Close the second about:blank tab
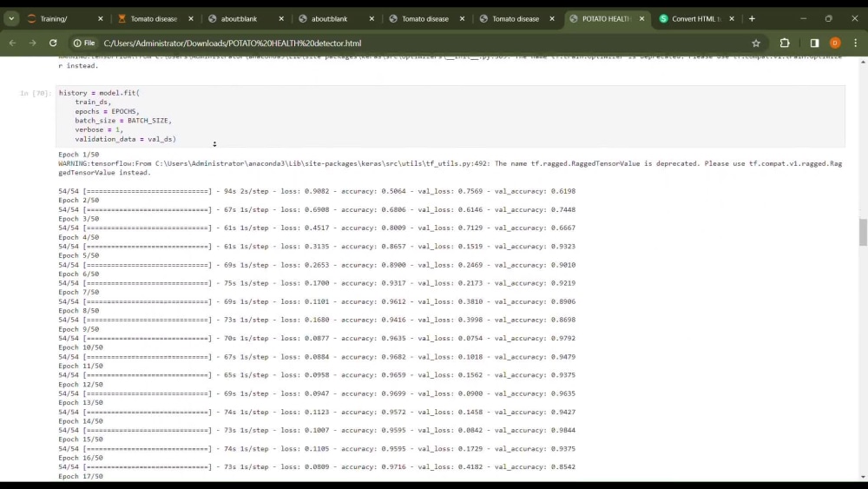The width and height of the screenshot is (868, 489). pos(372,18)
